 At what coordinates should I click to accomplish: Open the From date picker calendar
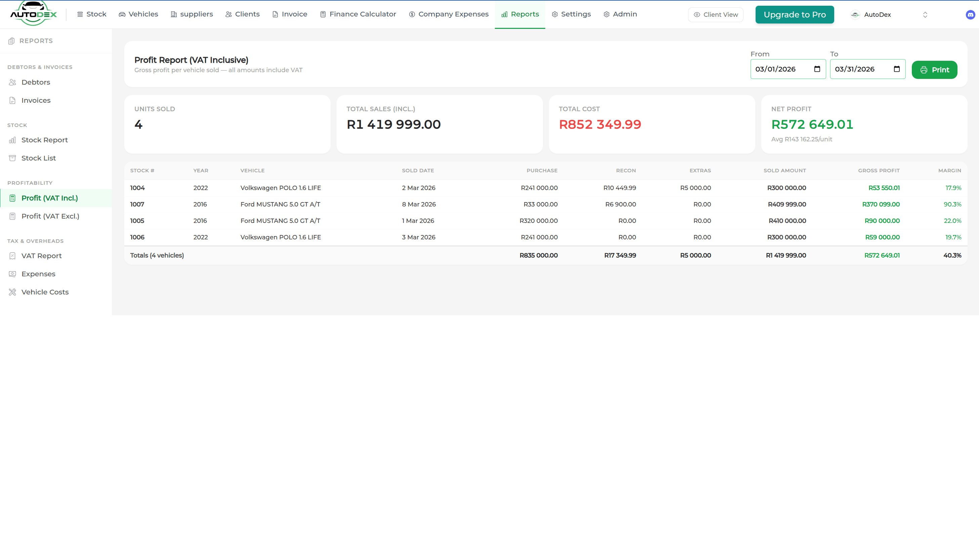click(817, 69)
